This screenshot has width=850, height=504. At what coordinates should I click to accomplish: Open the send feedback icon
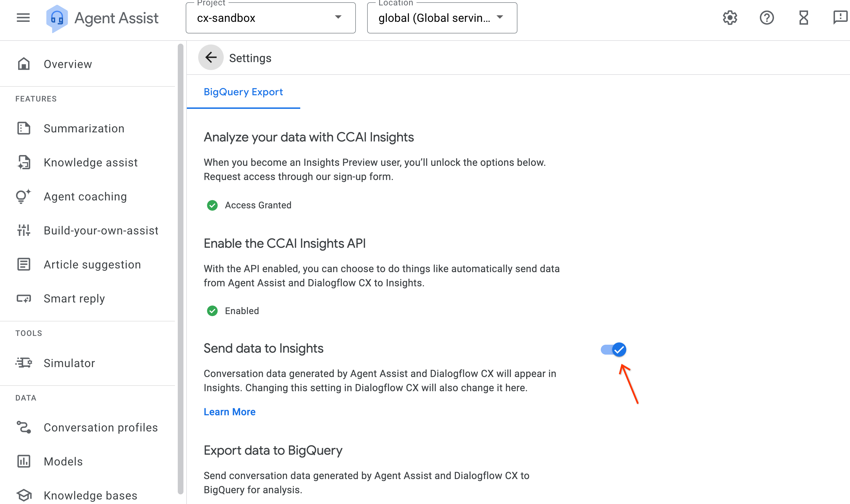pos(840,18)
